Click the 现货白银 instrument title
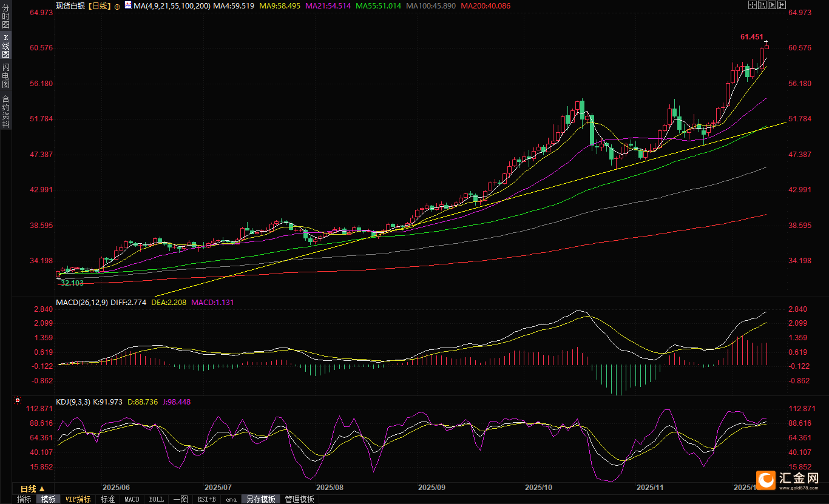 click(70, 6)
